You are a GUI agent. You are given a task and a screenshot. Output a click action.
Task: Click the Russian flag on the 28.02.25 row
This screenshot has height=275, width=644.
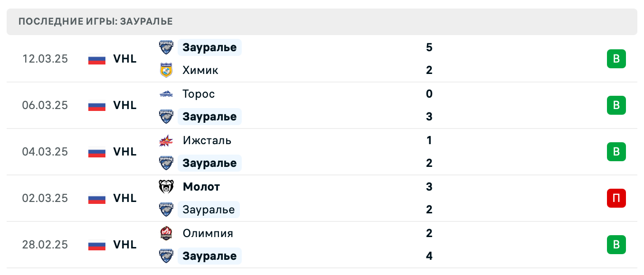pos(96,245)
